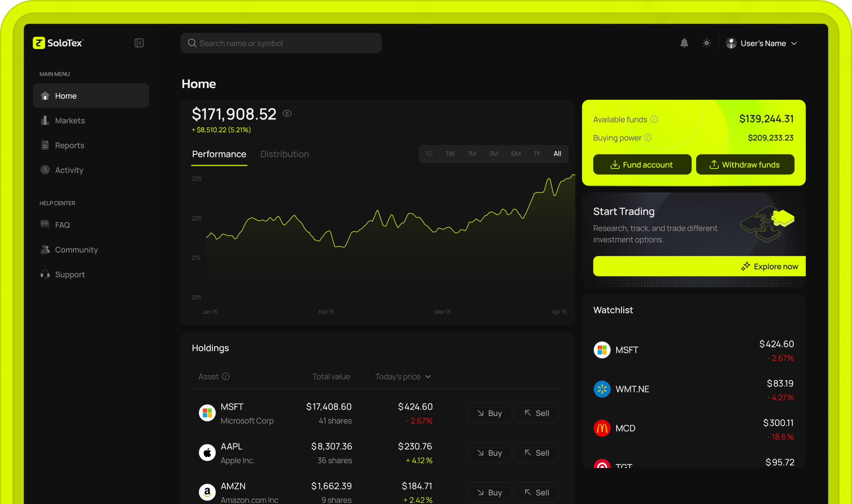The height and width of the screenshot is (504, 852).
Task: Click the SoloTex logo
Action: click(x=58, y=43)
